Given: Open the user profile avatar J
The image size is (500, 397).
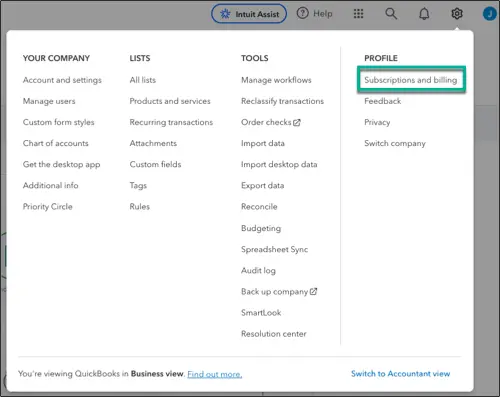Looking at the screenshot, I should [x=490, y=14].
